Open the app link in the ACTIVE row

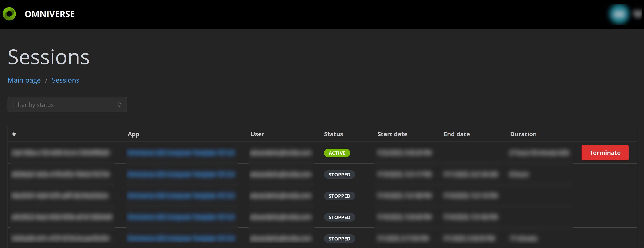point(181,153)
